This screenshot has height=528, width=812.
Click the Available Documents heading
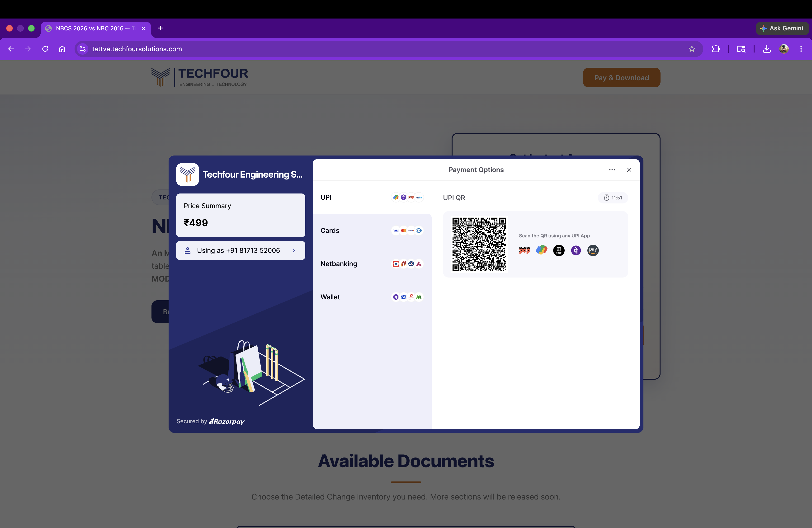point(406,461)
